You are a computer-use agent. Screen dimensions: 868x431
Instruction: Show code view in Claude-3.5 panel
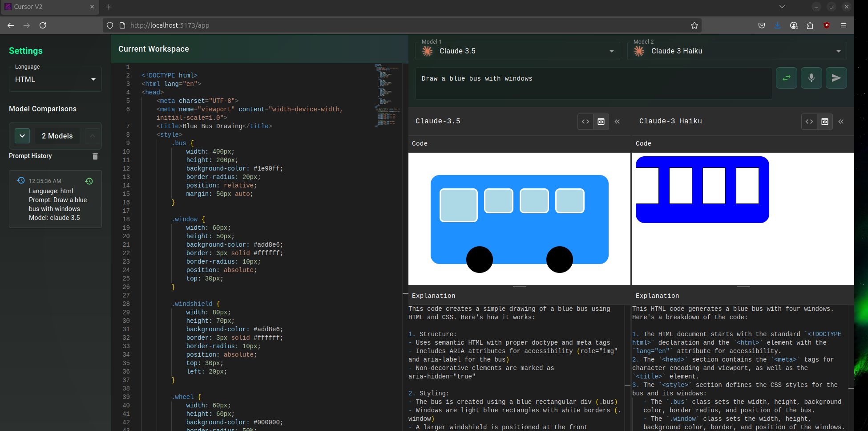585,122
